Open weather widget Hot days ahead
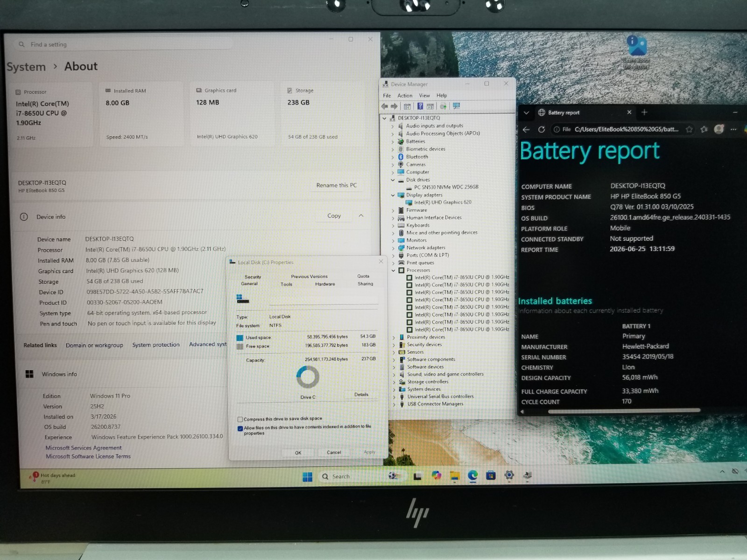This screenshot has height=560, width=747. coord(52,478)
